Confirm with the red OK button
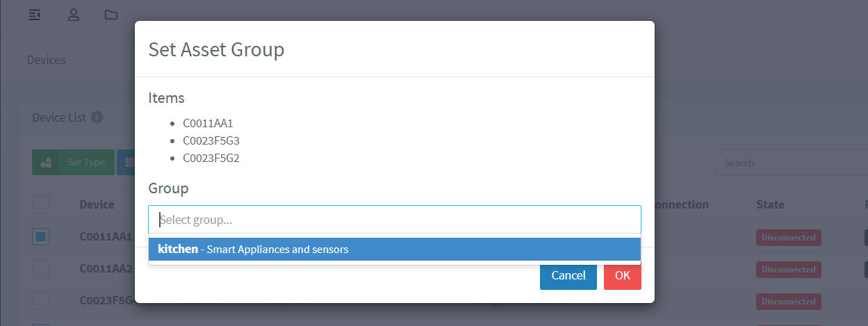Image resolution: width=868 pixels, height=326 pixels. pyautogui.click(x=622, y=275)
